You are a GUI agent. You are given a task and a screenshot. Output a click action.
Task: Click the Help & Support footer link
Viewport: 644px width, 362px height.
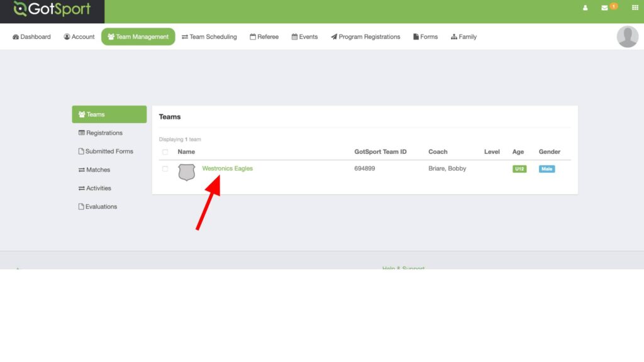click(x=403, y=268)
